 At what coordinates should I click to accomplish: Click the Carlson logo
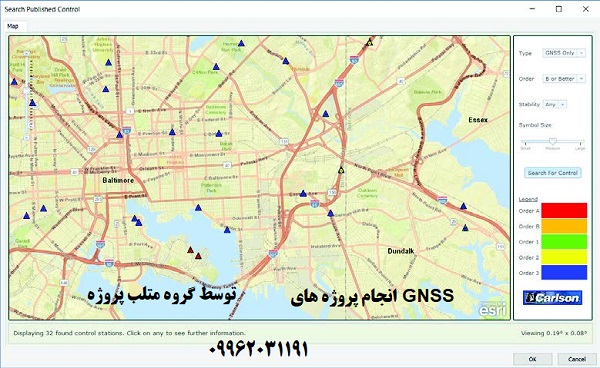click(553, 298)
